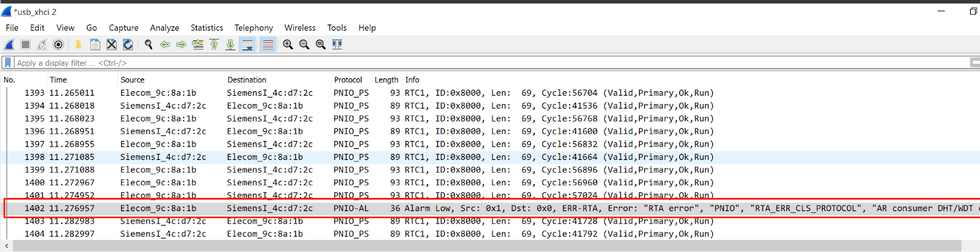The image size is (980, 252).
Task: Zoom out the packet text
Action: pyautogui.click(x=304, y=44)
